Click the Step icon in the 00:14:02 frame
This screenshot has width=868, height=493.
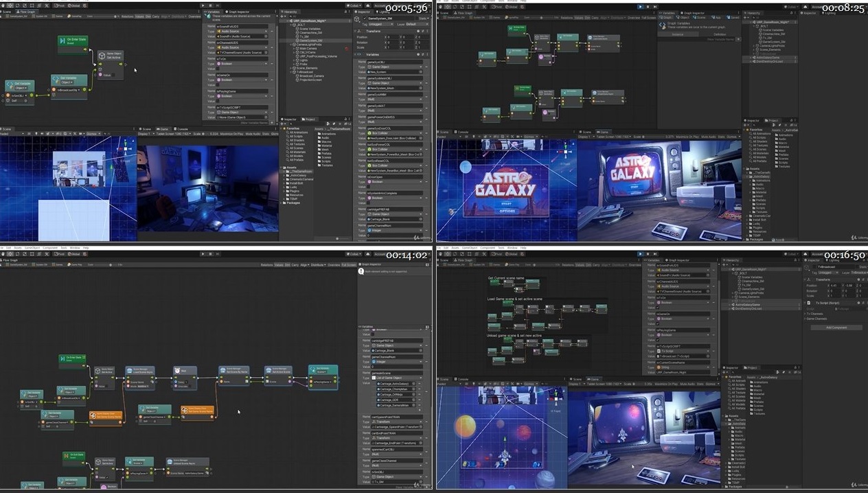218,254
